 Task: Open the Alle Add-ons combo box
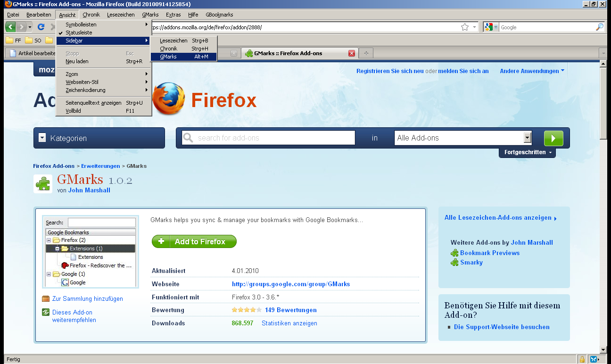tap(463, 138)
